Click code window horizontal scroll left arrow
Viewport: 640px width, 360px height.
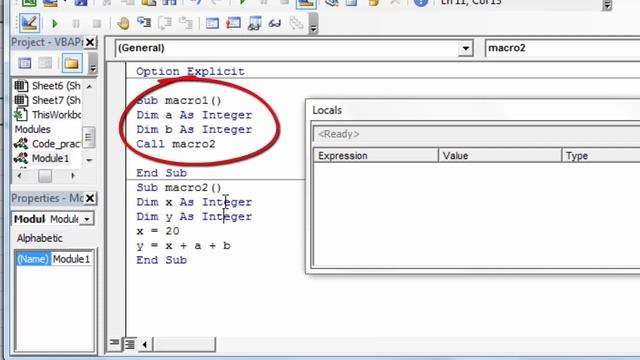click(x=144, y=344)
